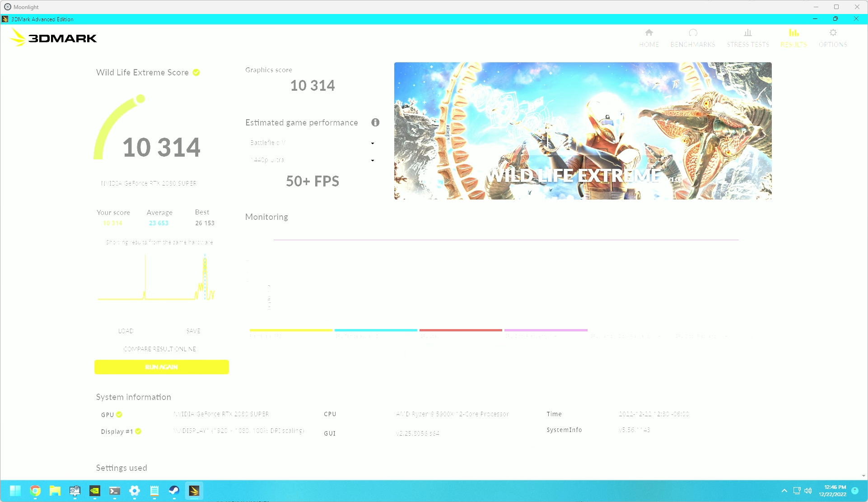
Task: Go to the Benchmarks section
Action: click(693, 38)
